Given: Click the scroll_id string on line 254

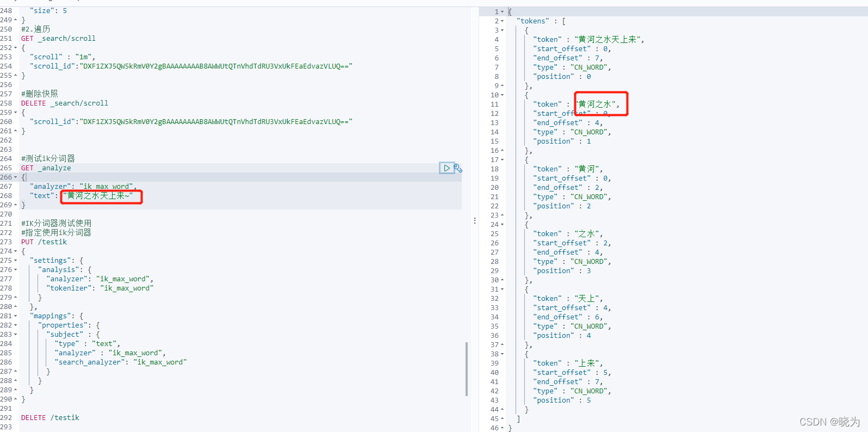Looking at the screenshot, I should pyautogui.click(x=216, y=66).
